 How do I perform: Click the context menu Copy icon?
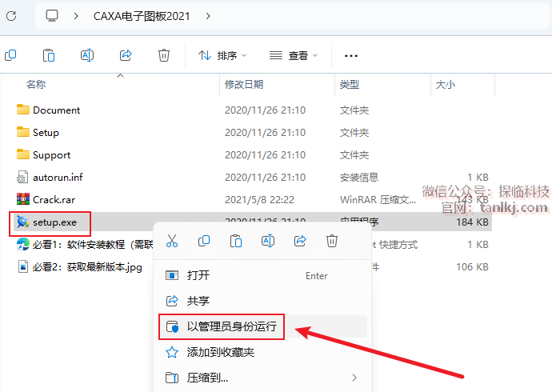point(204,241)
